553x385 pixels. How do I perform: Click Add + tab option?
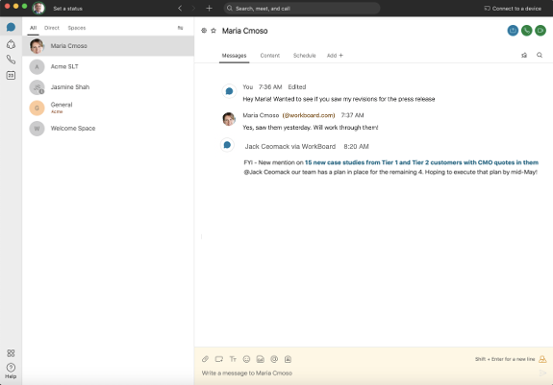335,55
